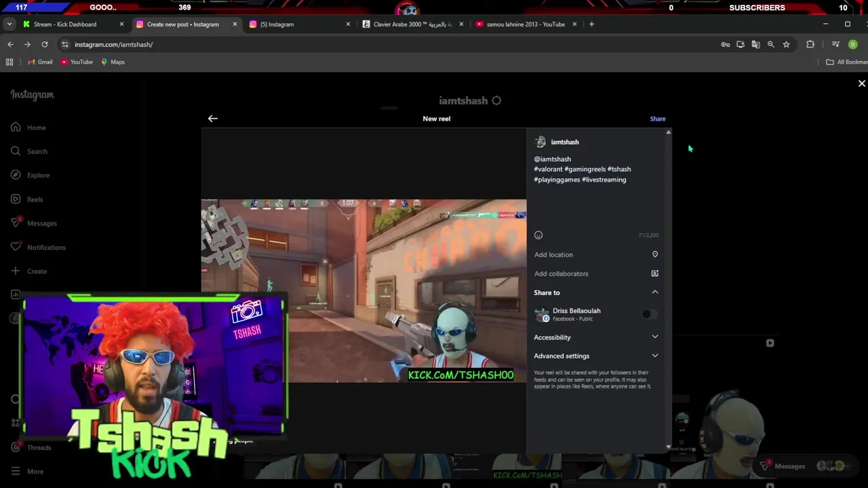The width and height of the screenshot is (868, 488).
Task: Reload the page
Action: (45, 44)
